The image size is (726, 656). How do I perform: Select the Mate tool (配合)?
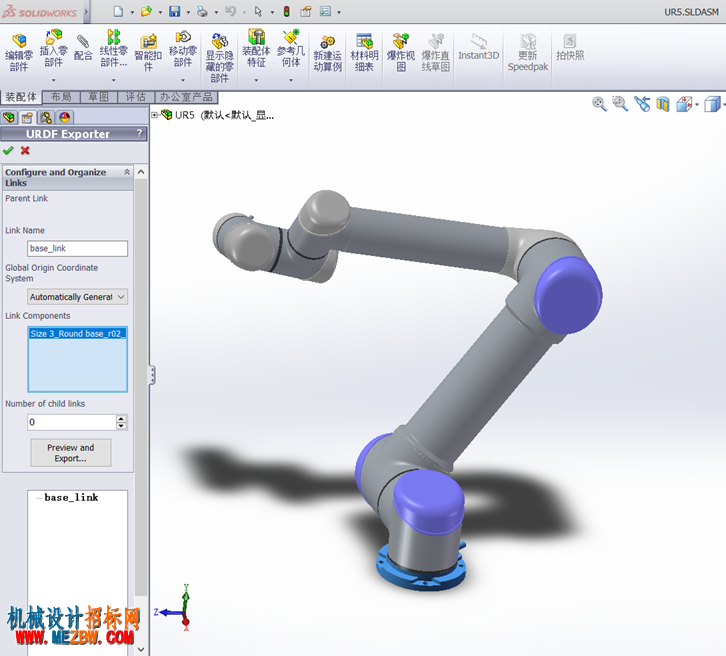pyautogui.click(x=83, y=48)
